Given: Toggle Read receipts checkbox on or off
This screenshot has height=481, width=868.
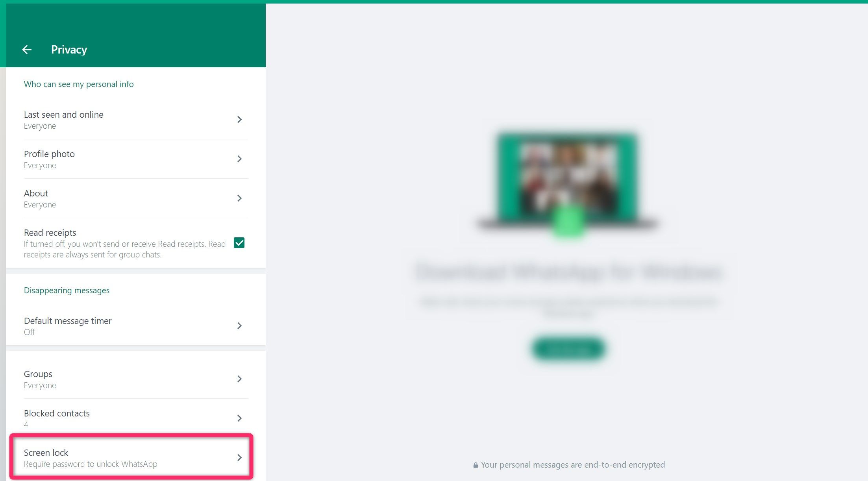Looking at the screenshot, I should pyautogui.click(x=240, y=242).
